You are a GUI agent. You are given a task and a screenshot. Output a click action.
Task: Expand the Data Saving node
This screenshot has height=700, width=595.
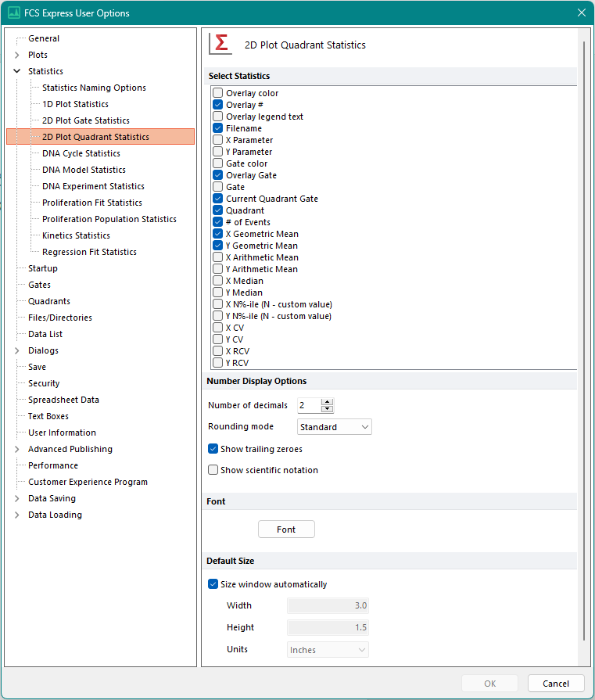(17, 498)
